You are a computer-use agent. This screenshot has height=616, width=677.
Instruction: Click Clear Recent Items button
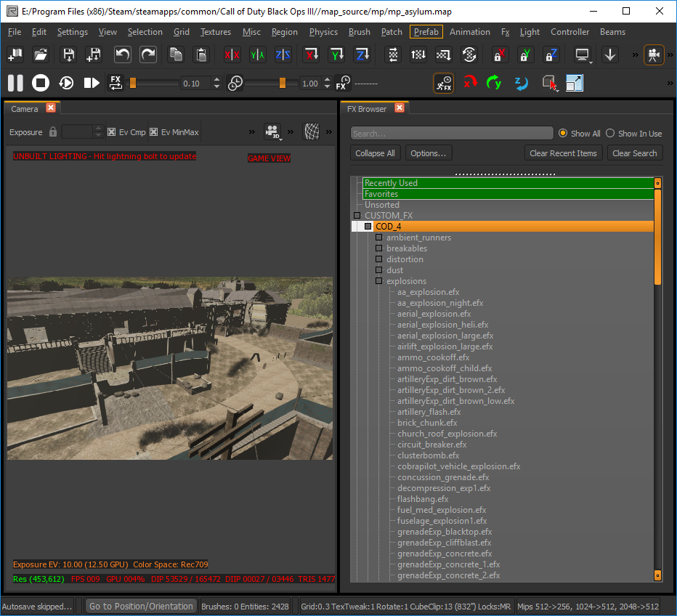(x=563, y=153)
